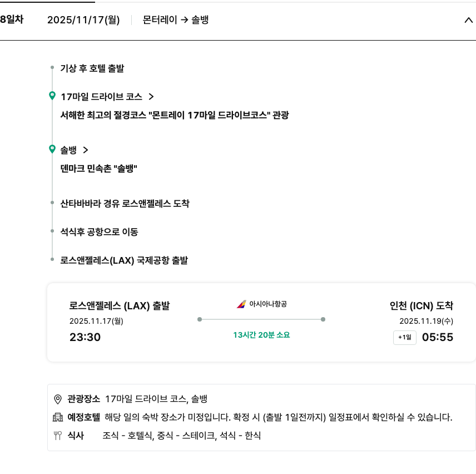The height and width of the screenshot is (474, 476).
Task: Expand chevron next to 솔뱅
Action: coord(85,150)
